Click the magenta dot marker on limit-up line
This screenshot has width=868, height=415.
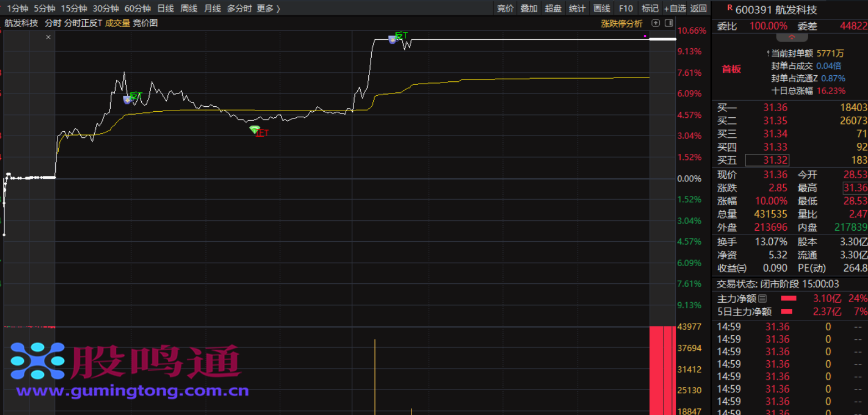(x=645, y=36)
